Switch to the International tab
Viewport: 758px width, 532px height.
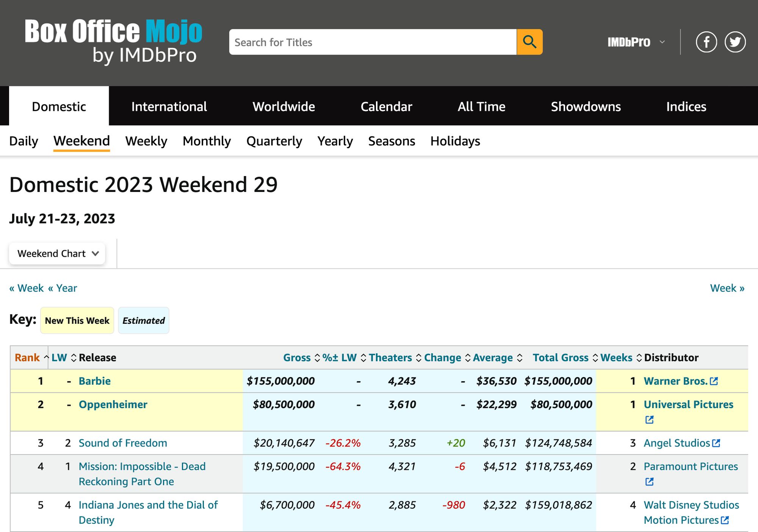click(169, 106)
